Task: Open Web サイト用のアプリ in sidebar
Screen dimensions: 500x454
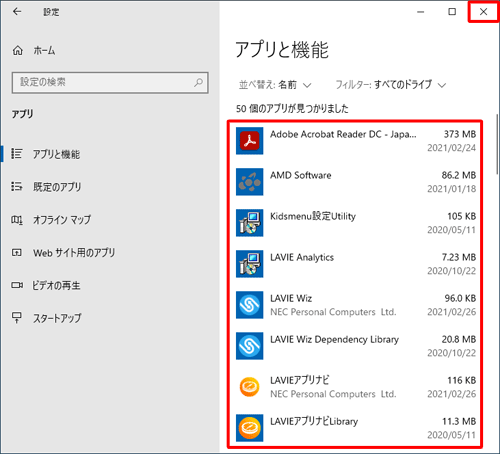Action: (x=74, y=253)
